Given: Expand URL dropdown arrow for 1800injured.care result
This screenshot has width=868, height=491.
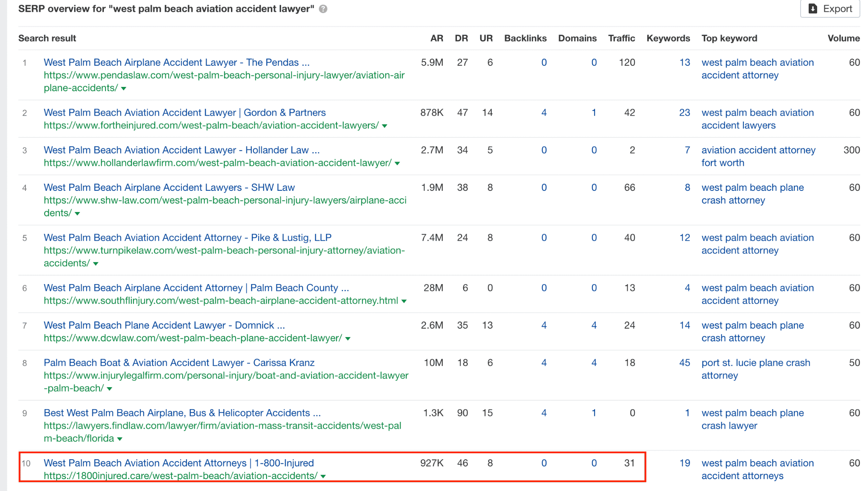Looking at the screenshot, I should tap(323, 476).
